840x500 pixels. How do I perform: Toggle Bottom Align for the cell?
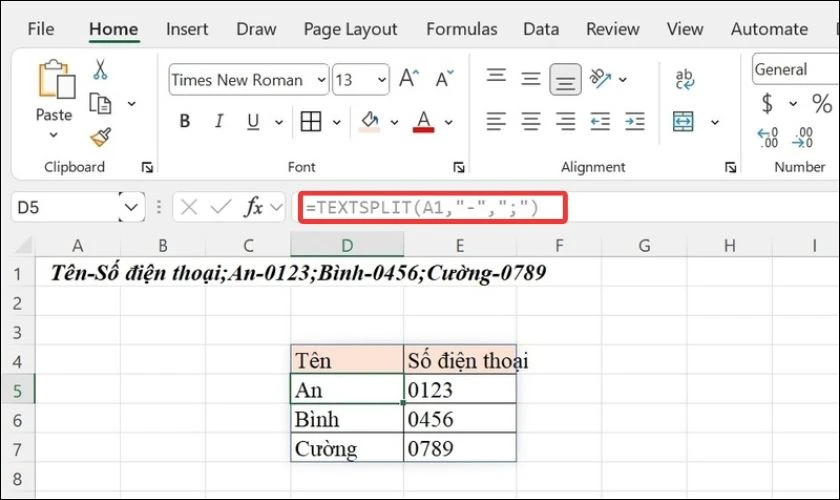pos(566,79)
